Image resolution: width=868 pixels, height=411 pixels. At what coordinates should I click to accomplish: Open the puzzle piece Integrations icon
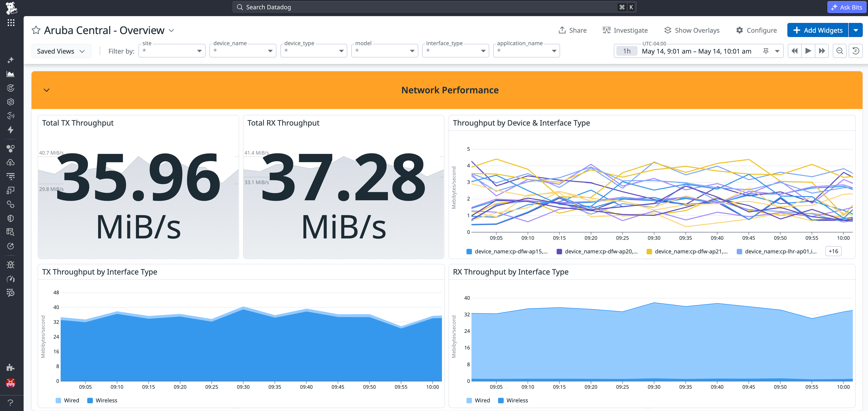pyautogui.click(x=11, y=368)
